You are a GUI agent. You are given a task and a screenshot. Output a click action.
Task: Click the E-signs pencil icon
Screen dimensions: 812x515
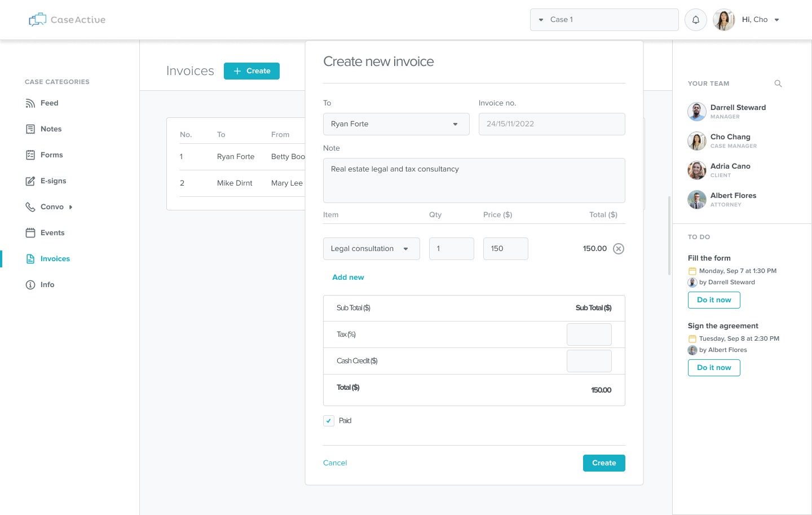pos(30,181)
